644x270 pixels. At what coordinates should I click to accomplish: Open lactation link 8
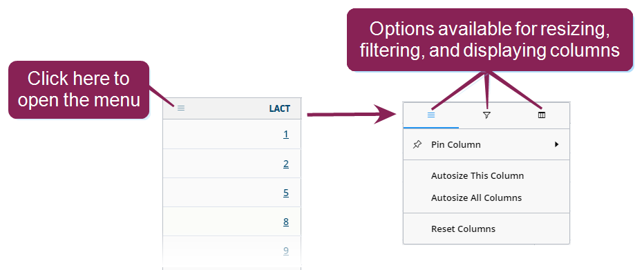[286, 222]
